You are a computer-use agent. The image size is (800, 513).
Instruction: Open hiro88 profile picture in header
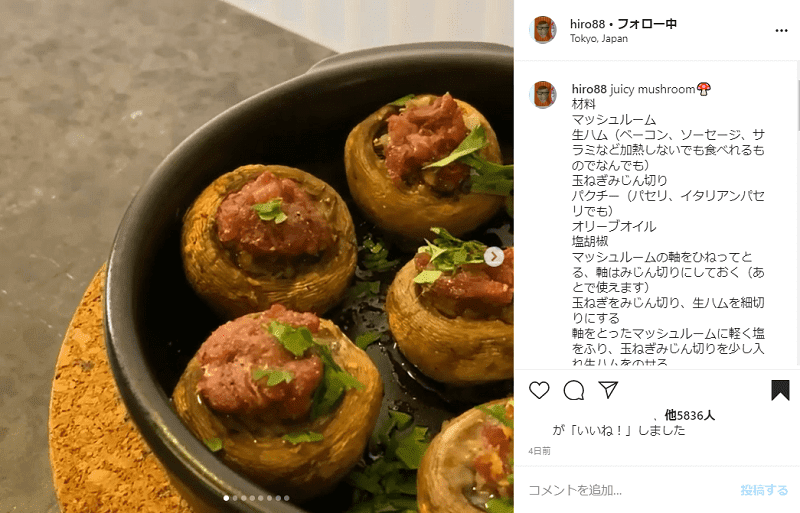point(542,30)
